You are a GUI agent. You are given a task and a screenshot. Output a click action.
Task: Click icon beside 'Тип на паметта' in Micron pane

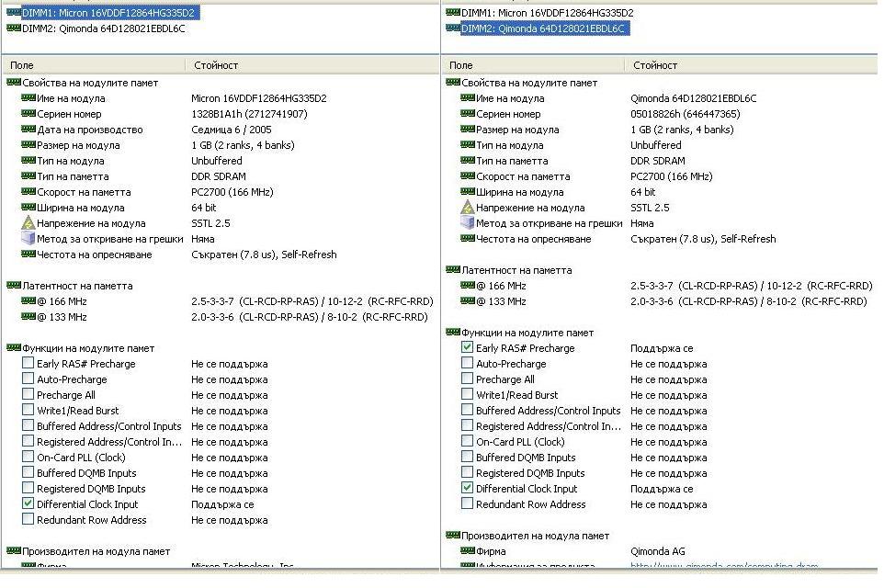tap(28, 175)
